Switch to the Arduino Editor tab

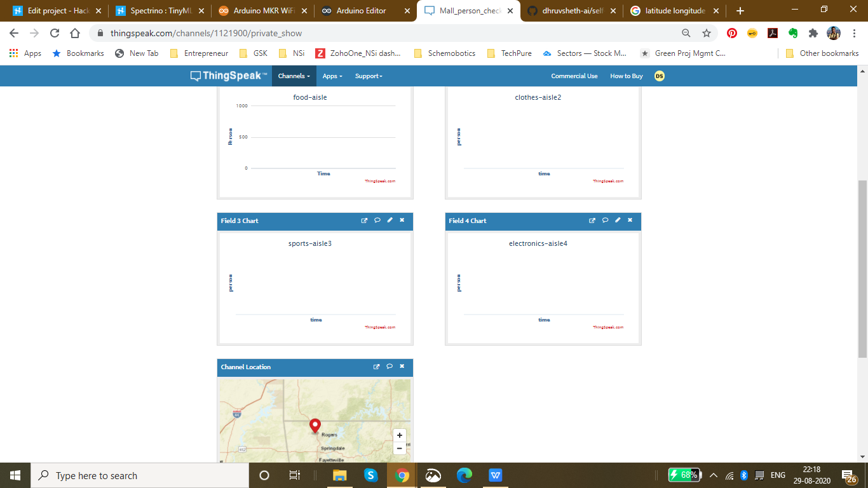point(360,11)
